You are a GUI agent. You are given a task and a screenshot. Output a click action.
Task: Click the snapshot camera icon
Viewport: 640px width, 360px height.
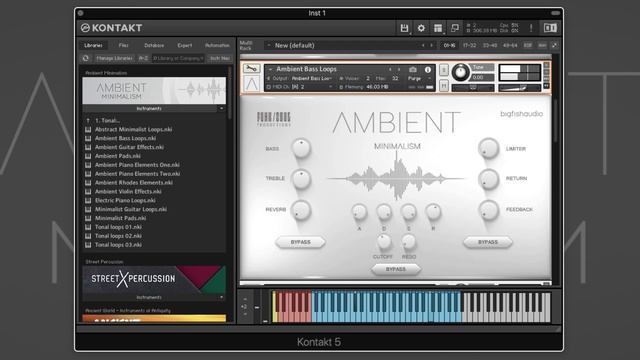413,70
